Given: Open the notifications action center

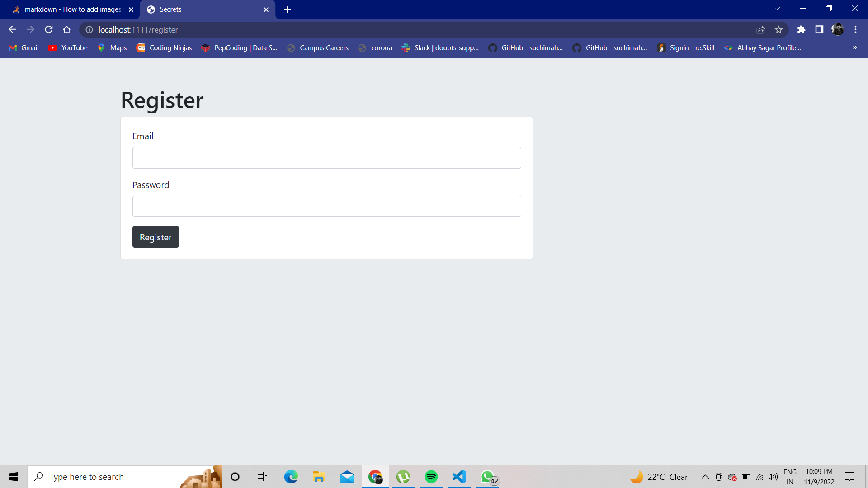Looking at the screenshot, I should tap(849, 477).
